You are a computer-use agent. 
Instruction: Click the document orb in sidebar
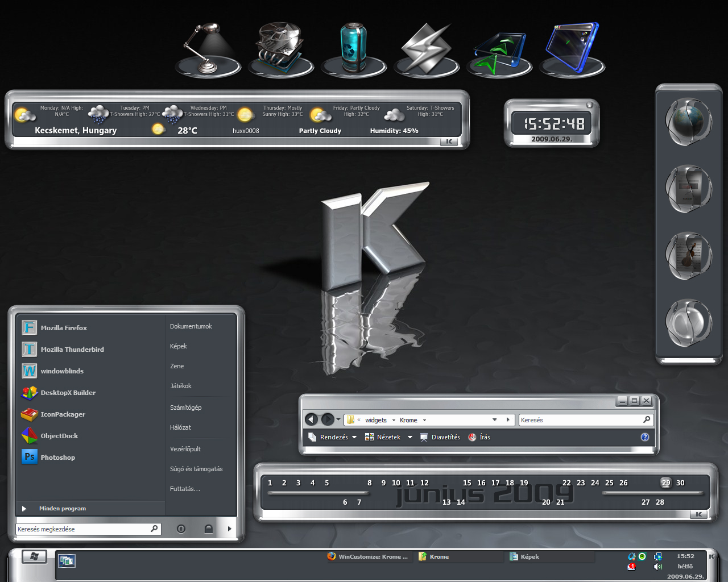tap(689, 189)
